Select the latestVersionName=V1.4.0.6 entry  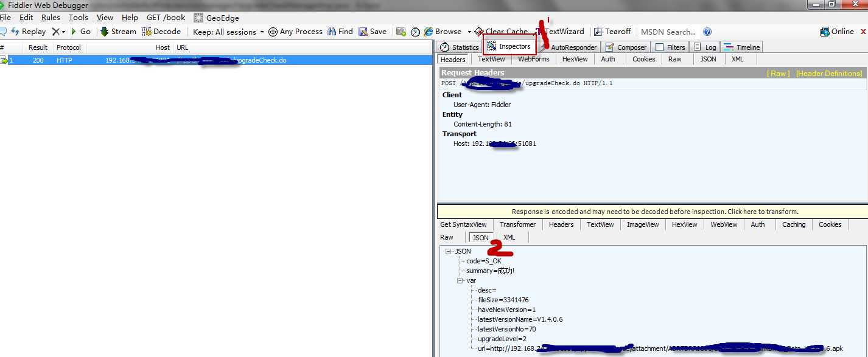pyautogui.click(x=520, y=319)
